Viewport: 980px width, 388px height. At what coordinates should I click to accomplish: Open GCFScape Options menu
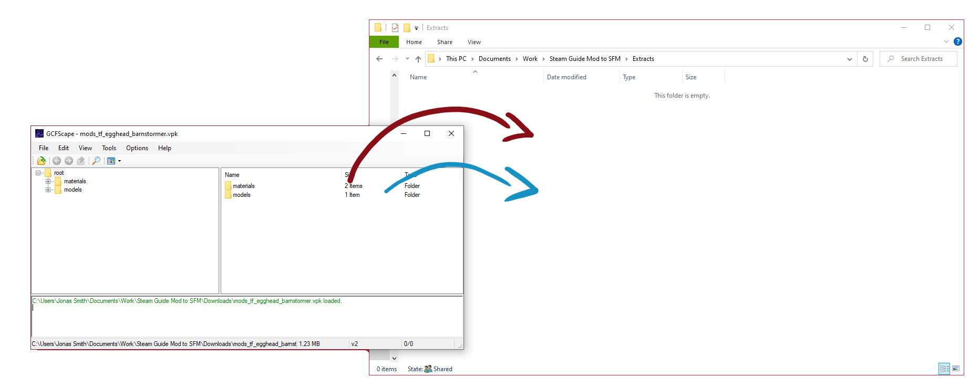(137, 148)
